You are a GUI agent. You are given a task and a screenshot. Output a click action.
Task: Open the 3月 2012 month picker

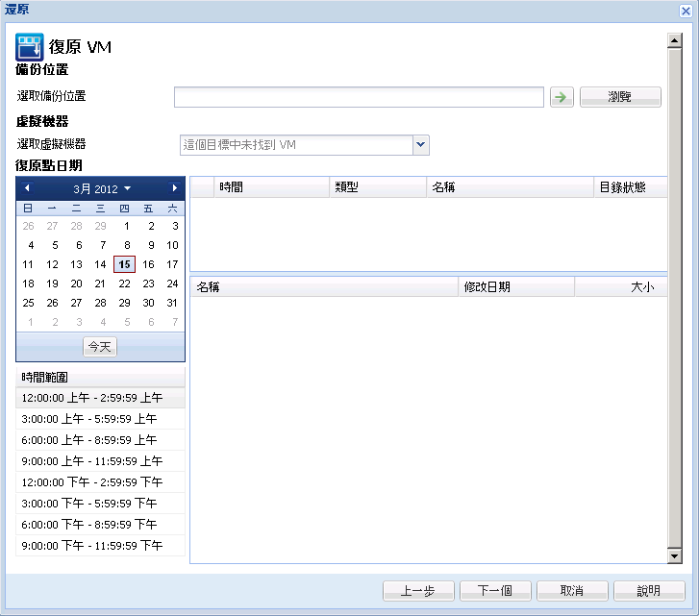point(102,189)
